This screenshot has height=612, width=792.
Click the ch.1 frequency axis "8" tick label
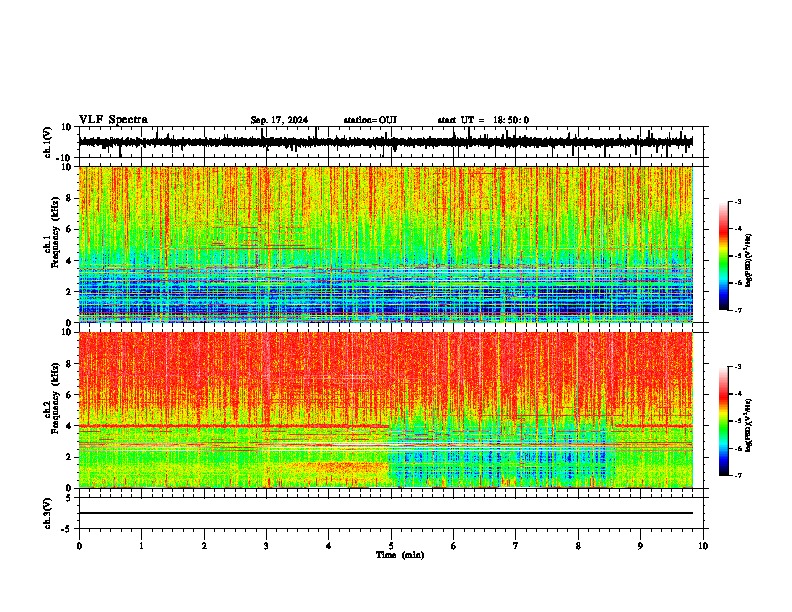click(69, 198)
